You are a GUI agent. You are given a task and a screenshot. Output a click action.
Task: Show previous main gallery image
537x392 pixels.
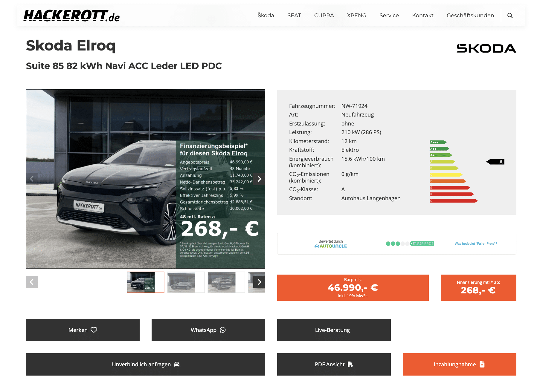tap(32, 179)
